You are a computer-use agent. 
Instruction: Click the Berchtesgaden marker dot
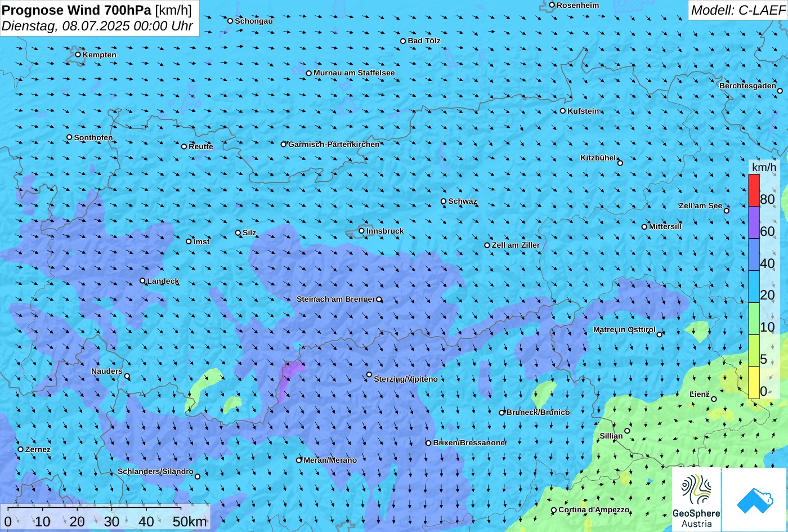point(780,91)
